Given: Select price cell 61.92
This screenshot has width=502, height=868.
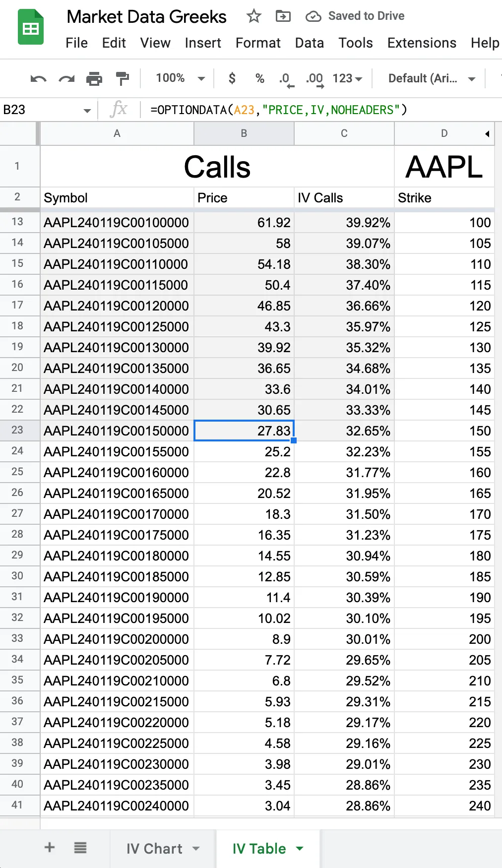Looking at the screenshot, I should [244, 222].
